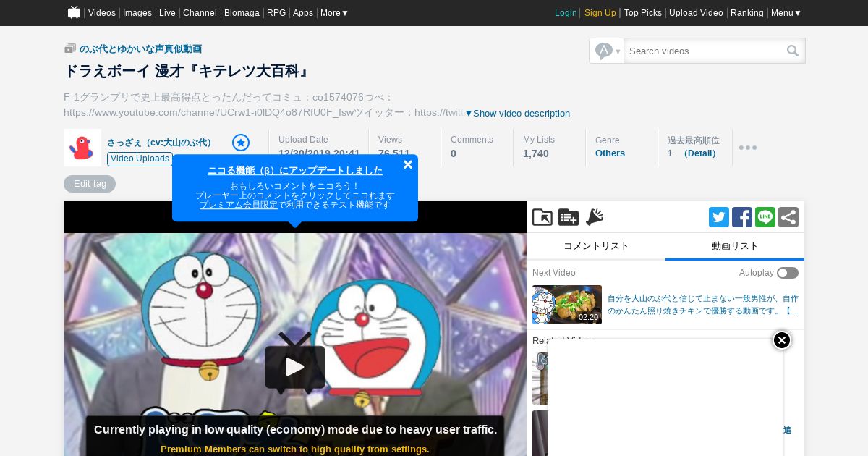Open uploader name さっざぇ（cv:大山のぶ代）

click(162, 143)
